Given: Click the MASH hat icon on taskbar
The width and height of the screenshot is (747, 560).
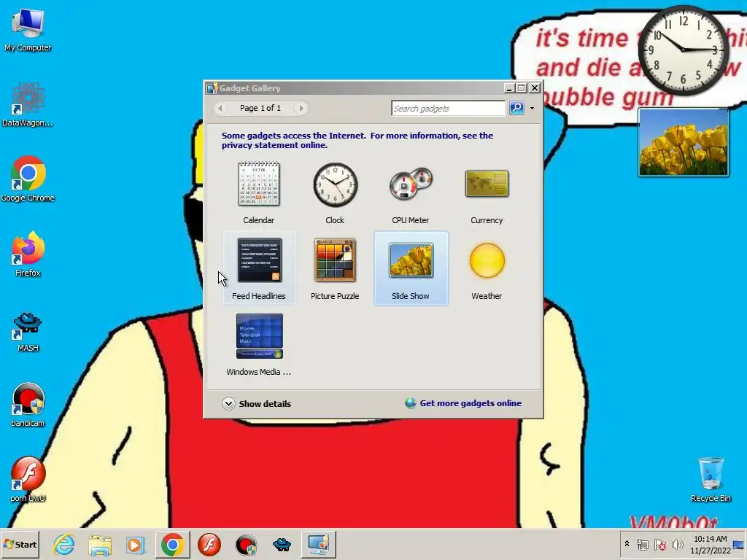Looking at the screenshot, I should pyautogui.click(x=282, y=544).
